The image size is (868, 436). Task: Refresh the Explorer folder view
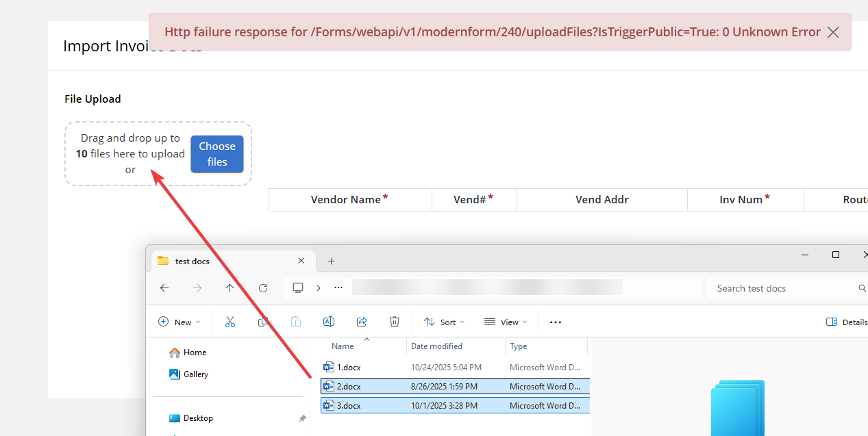262,288
